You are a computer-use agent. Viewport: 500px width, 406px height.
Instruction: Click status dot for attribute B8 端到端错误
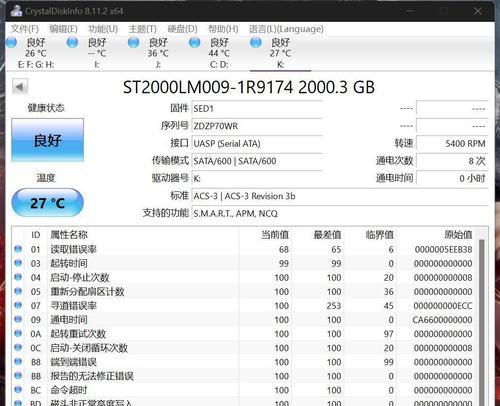(x=18, y=361)
